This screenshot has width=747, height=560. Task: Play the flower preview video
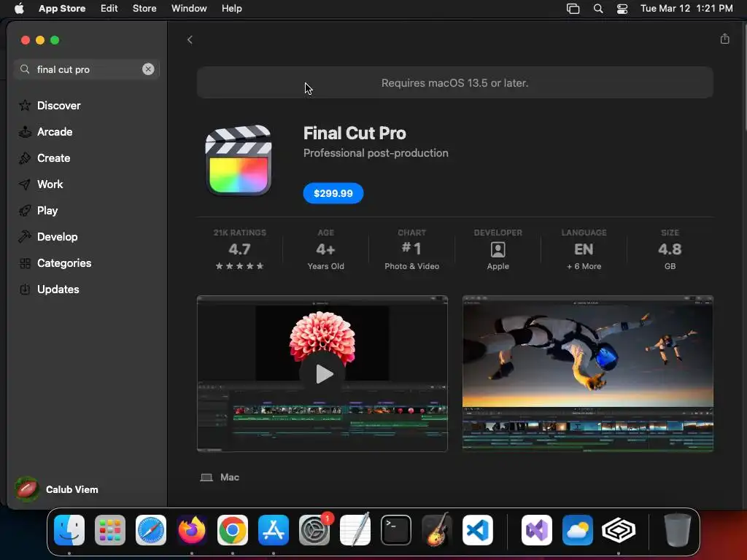coord(322,374)
